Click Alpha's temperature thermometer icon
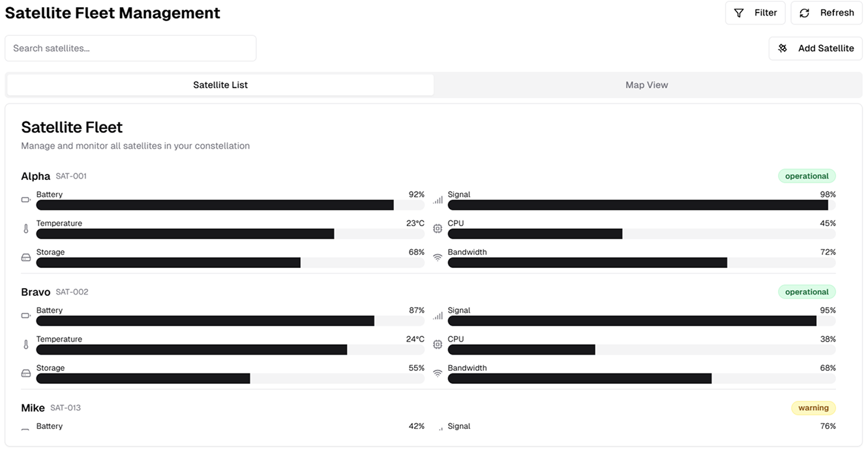The width and height of the screenshot is (868, 455). coord(26,229)
